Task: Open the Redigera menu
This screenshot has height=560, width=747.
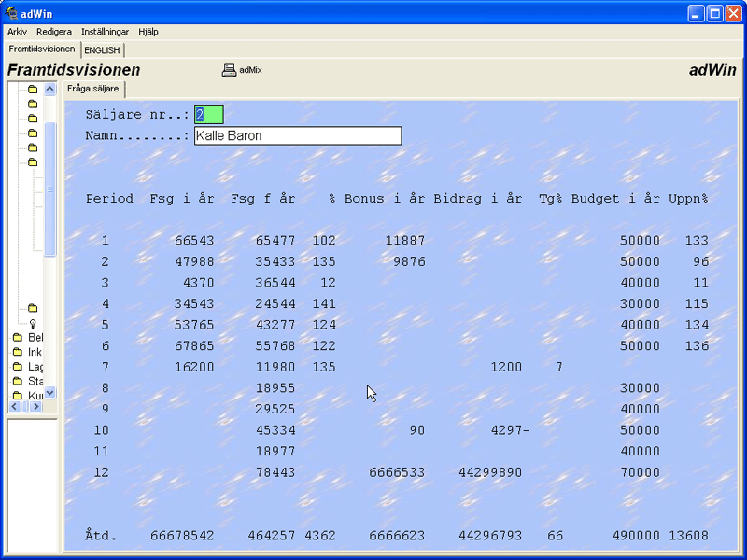Action: (54, 32)
